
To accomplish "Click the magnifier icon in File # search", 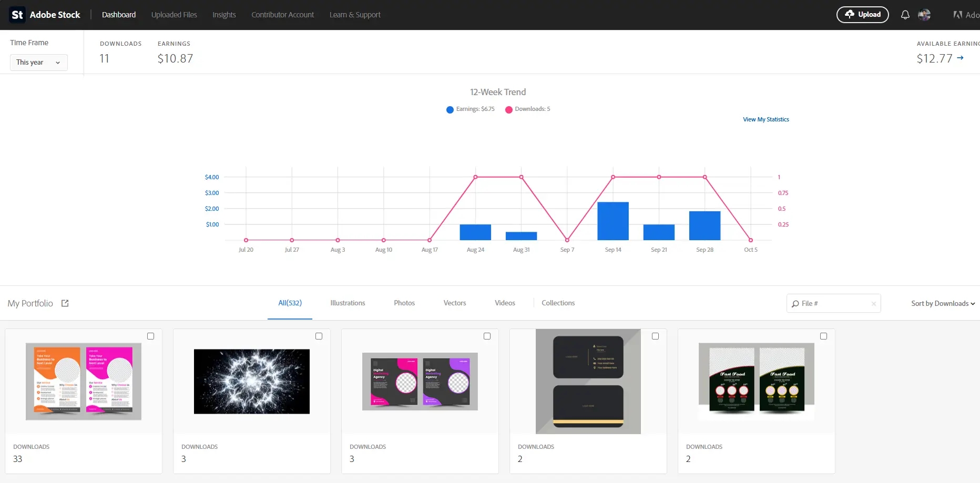I will click(795, 304).
